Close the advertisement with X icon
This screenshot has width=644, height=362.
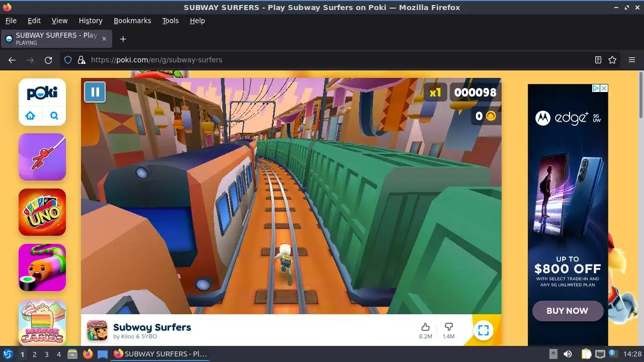point(604,88)
